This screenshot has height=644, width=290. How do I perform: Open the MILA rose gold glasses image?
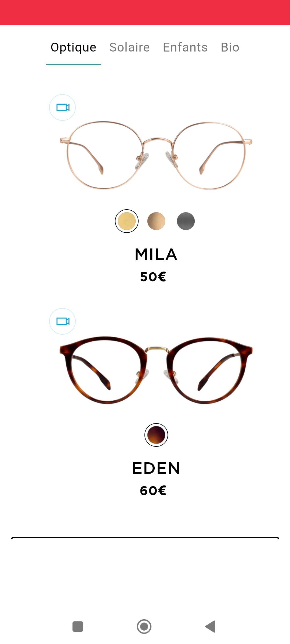pyautogui.click(x=156, y=155)
